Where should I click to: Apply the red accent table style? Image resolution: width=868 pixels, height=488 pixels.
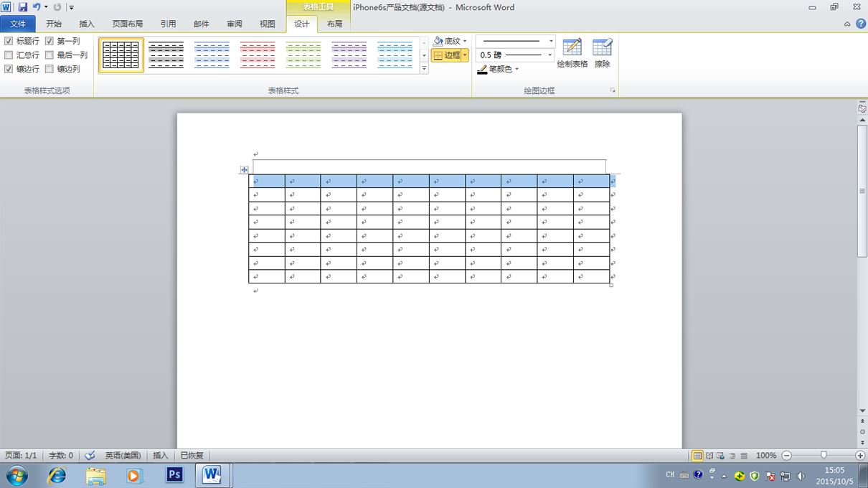258,55
